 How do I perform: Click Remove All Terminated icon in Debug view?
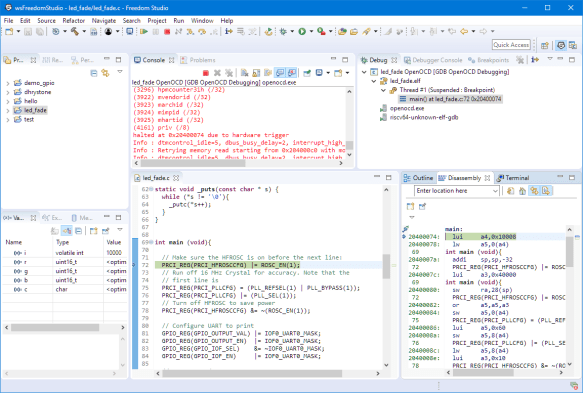click(x=520, y=59)
